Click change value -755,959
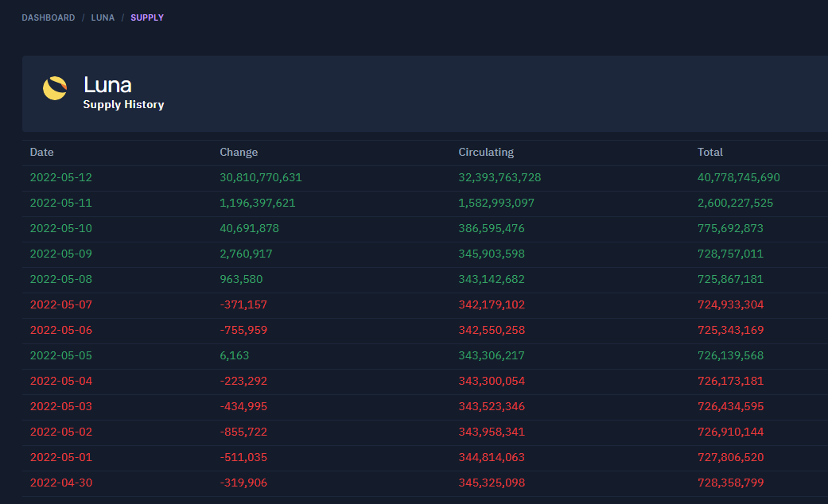Screen dimensions: 828x504 243,330
